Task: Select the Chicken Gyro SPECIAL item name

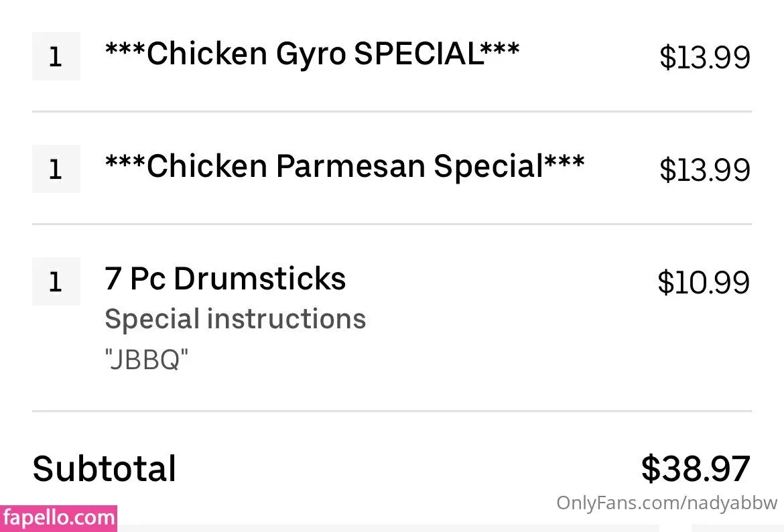Action: 312,54
